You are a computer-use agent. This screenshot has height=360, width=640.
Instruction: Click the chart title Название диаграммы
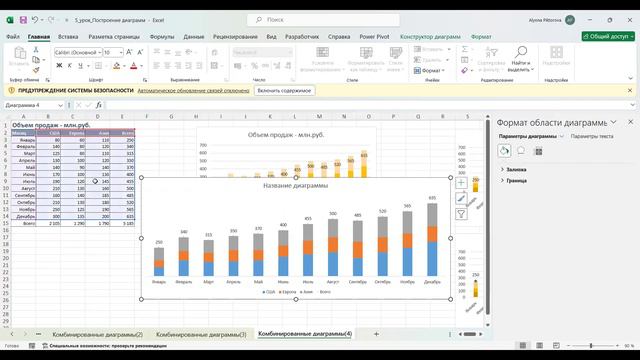(x=296, y=185)
